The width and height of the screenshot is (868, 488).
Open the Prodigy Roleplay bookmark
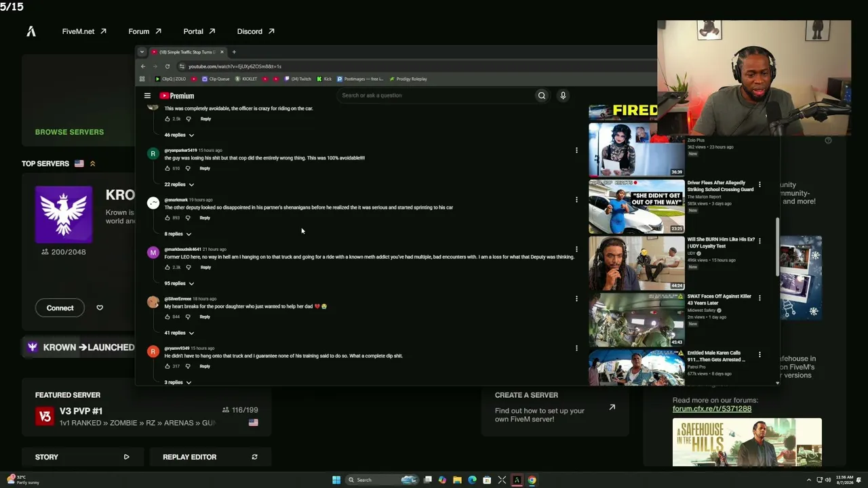[408, 79]
